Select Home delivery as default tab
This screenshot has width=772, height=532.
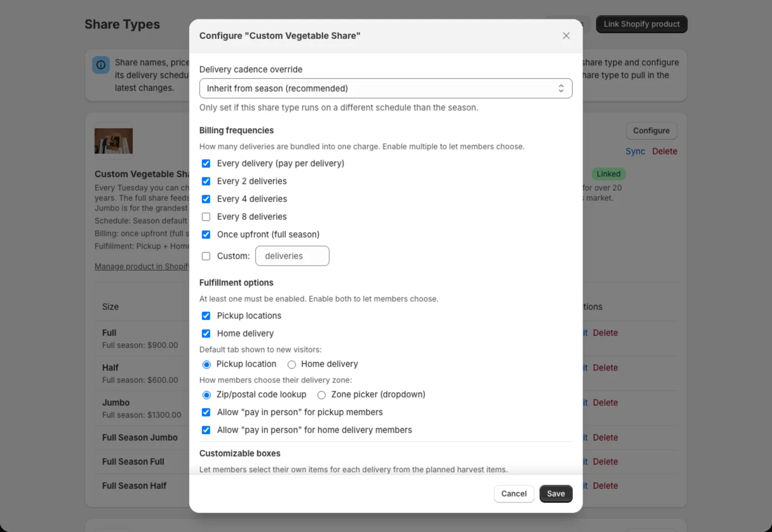(291, 365)
